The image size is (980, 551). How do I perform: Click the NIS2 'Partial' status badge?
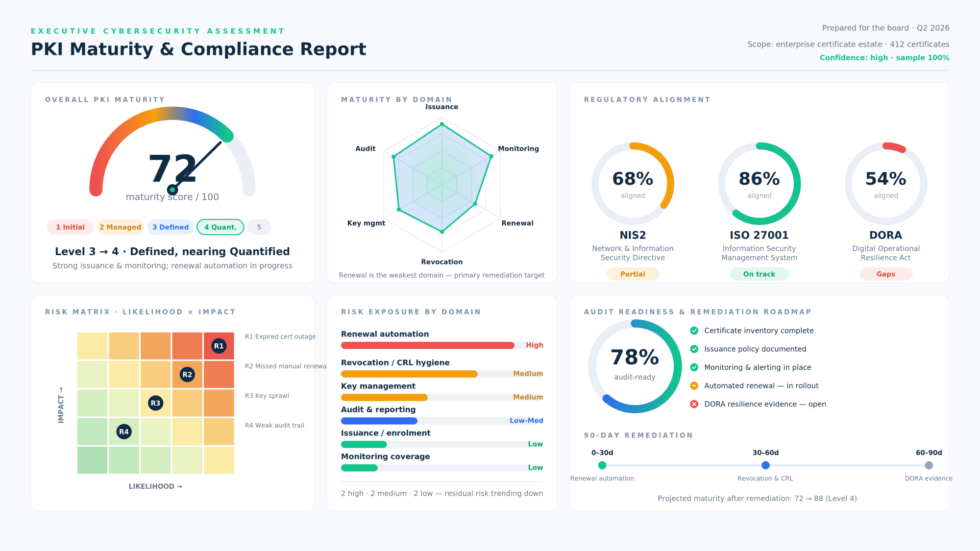pos(633,274)
